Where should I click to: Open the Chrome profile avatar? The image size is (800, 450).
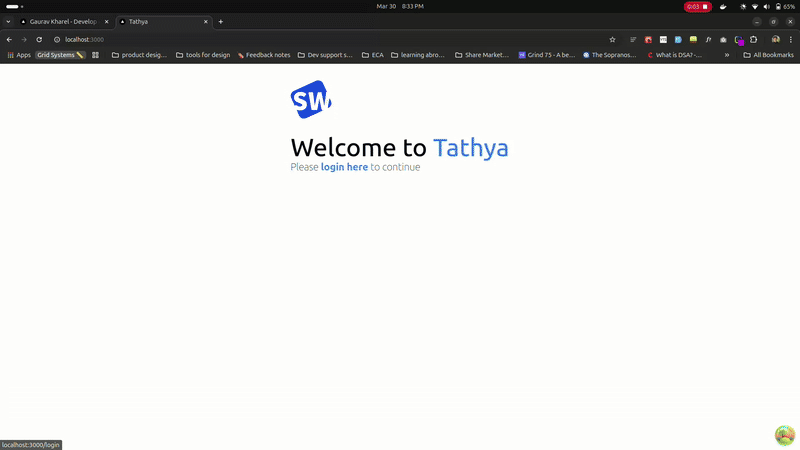coord(776,39)
